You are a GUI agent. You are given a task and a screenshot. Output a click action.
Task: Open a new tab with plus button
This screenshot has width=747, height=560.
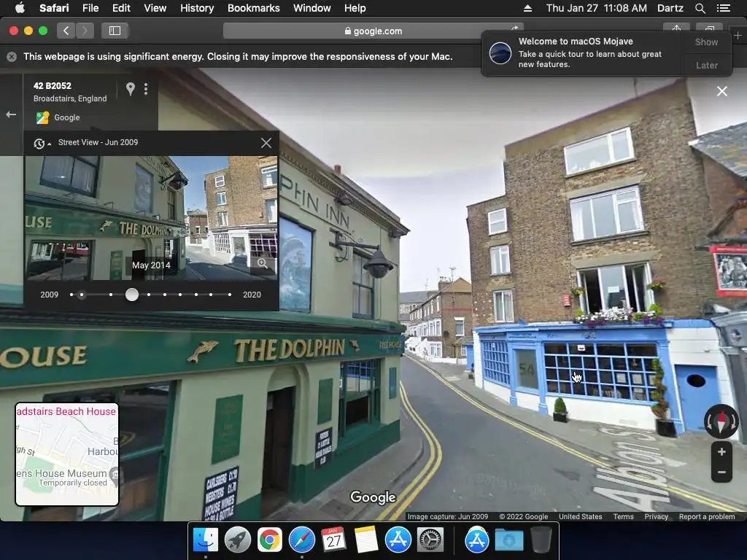point(738,36)
